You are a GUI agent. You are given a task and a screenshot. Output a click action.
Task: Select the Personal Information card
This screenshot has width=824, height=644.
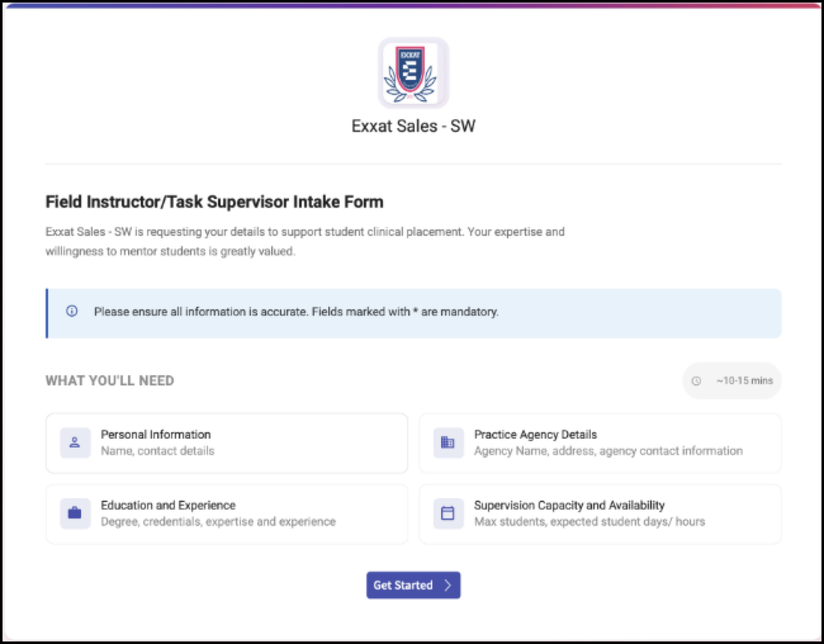pos(227,443)
